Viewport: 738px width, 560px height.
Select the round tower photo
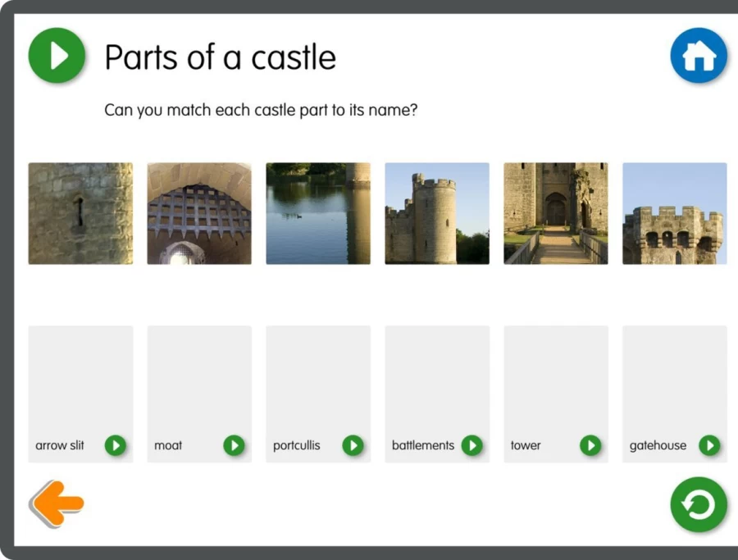point(437,214)
